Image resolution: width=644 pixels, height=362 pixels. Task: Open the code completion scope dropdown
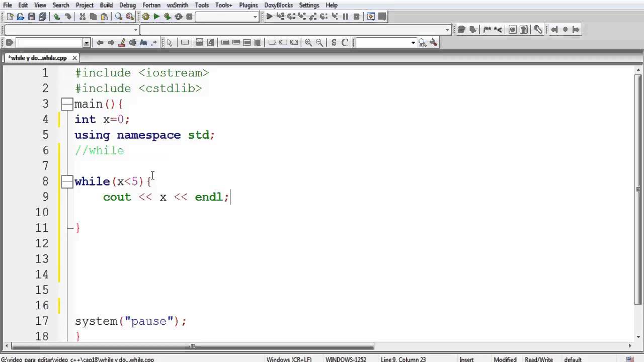coord(136,30)
